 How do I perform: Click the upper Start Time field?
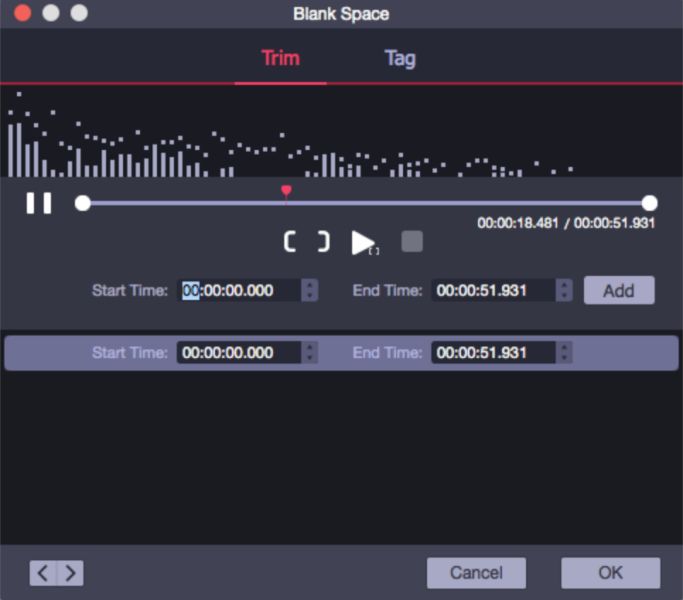(239, 290)
